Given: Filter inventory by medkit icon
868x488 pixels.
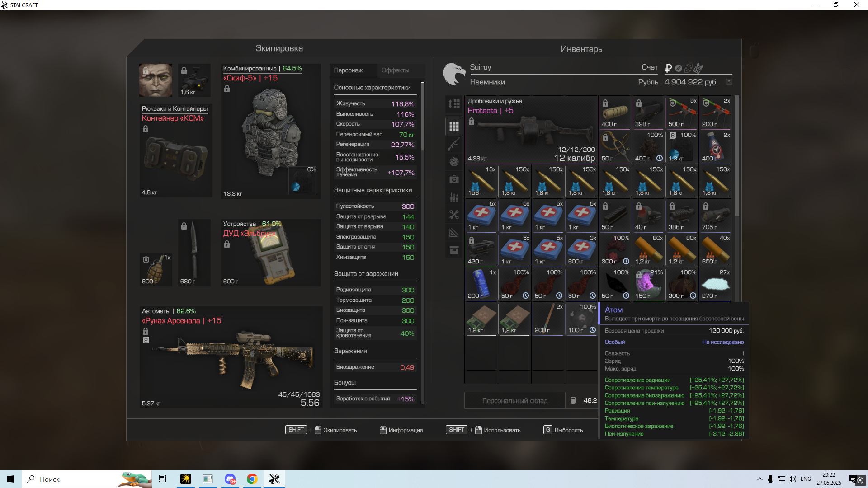Looking at the screenshot, I should [x=454, y=179].
